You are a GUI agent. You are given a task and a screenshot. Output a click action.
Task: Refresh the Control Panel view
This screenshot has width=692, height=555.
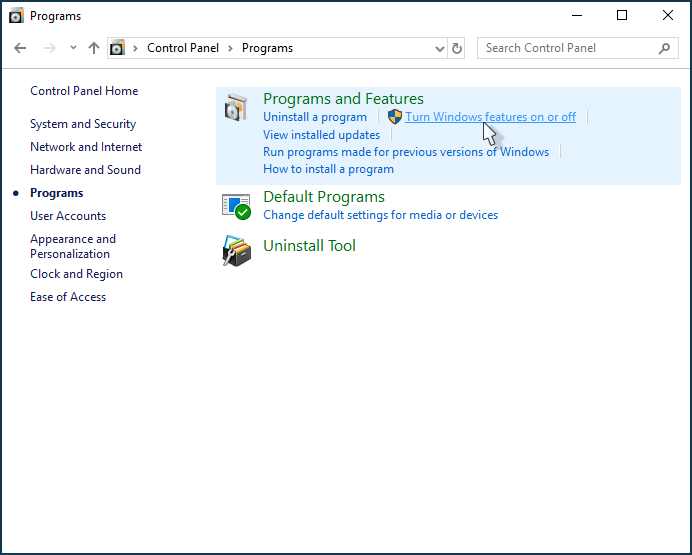(x=457, y=48)
